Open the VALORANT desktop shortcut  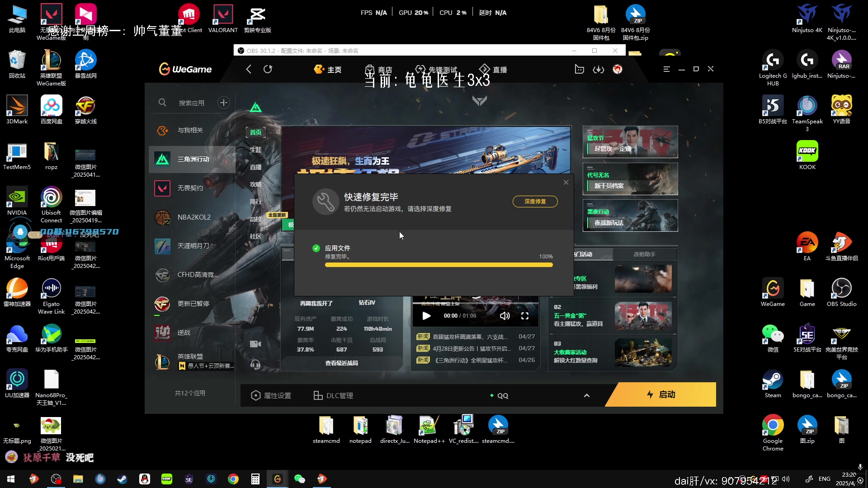(x=223, y=19)
